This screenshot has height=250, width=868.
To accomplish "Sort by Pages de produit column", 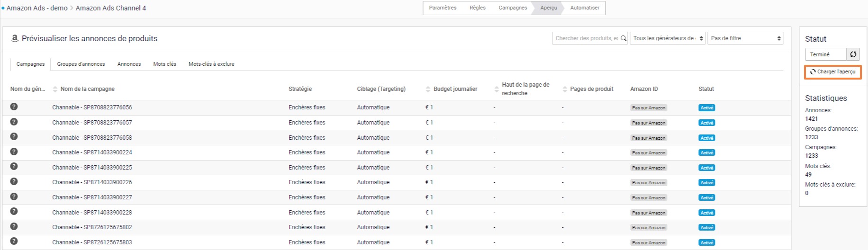I will pos(564,89).
